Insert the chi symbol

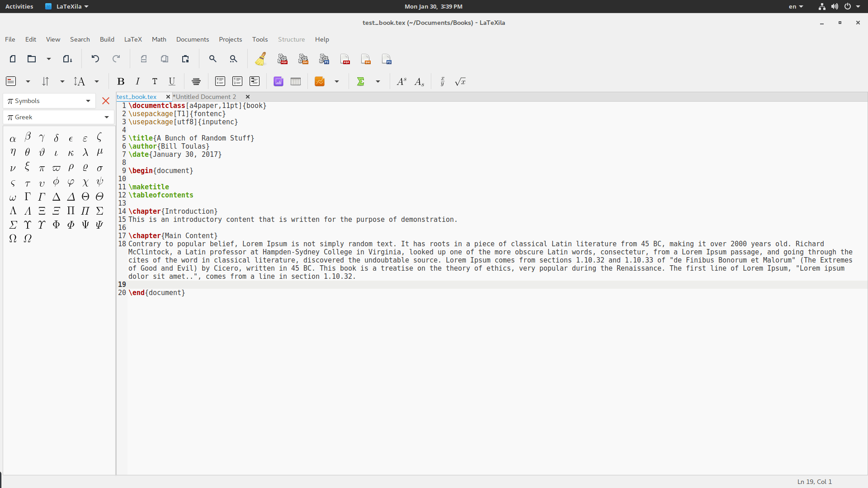tap(85, 183)
